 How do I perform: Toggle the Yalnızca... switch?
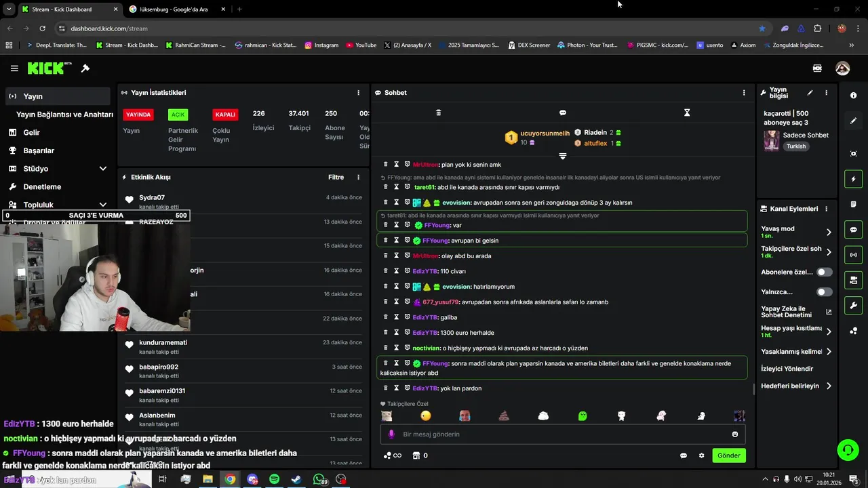tap(824, 292)
